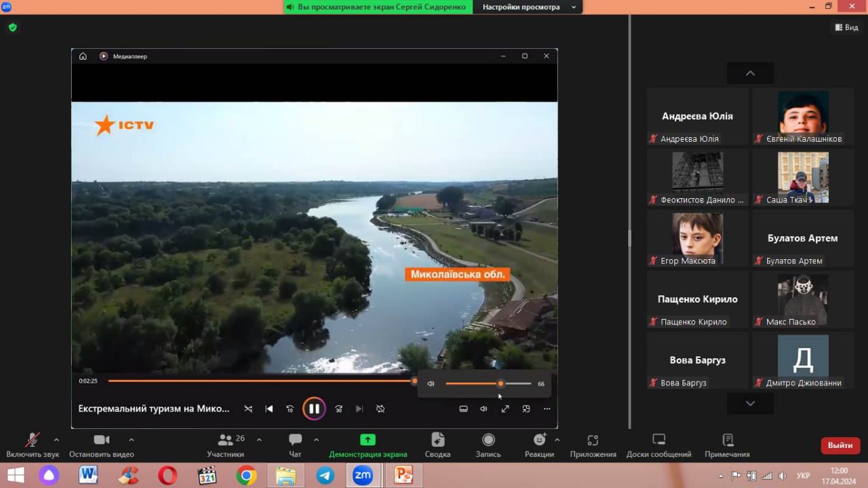
Task: Open PowerPoint from the taskbar
Action: tap(403, 475)
